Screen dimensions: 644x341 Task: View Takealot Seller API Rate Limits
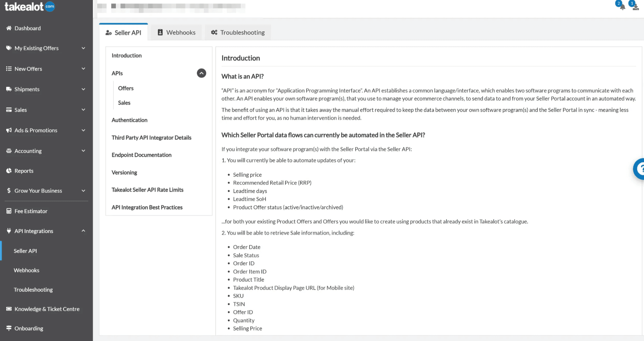tap(147, 190)
